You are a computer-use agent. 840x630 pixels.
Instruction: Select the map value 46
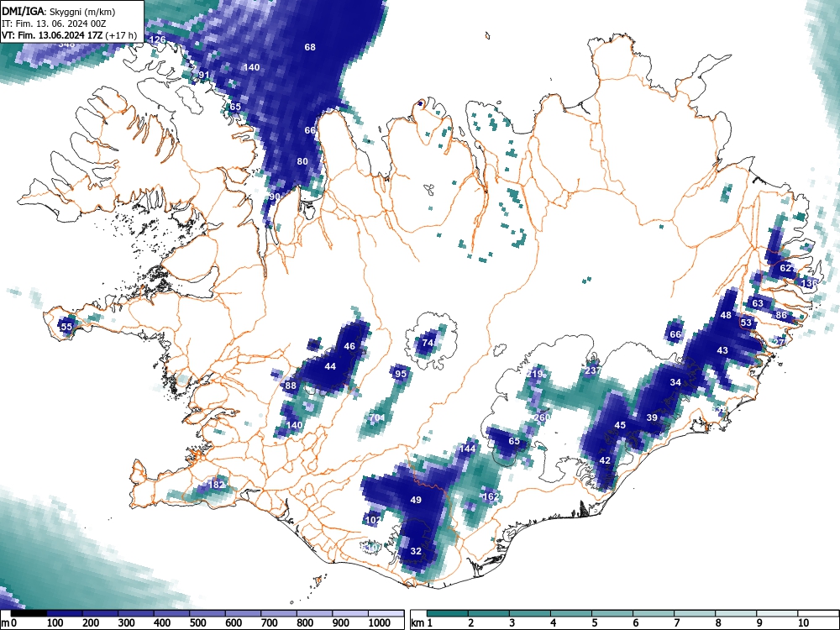(x=349, y=346)
